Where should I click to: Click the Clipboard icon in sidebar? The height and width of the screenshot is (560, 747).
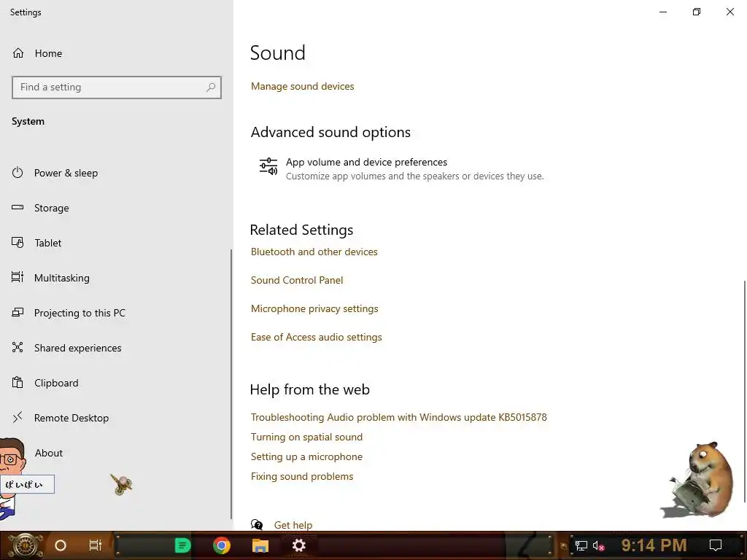(x=18, y=382)
